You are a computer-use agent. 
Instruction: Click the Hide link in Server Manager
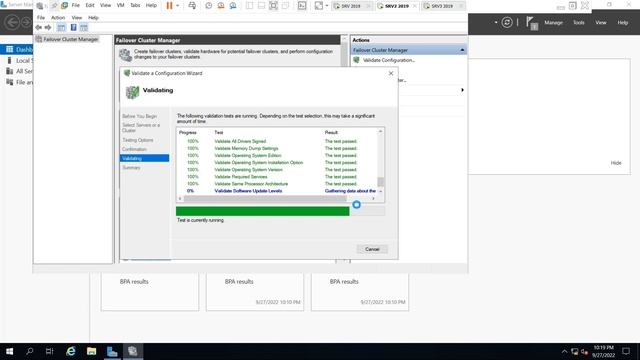(x=616, y=163)
